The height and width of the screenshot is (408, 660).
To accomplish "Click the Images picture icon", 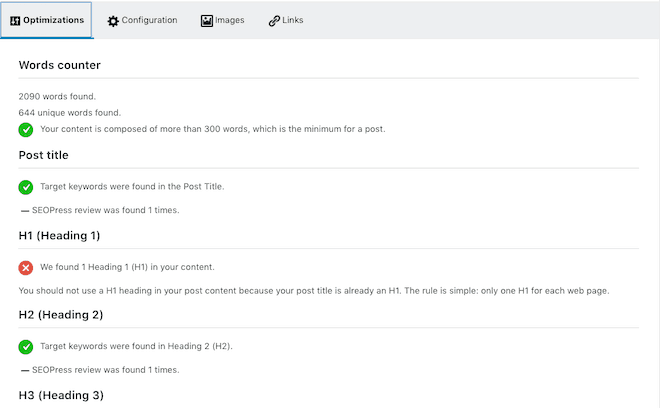I will pos(207,21).
